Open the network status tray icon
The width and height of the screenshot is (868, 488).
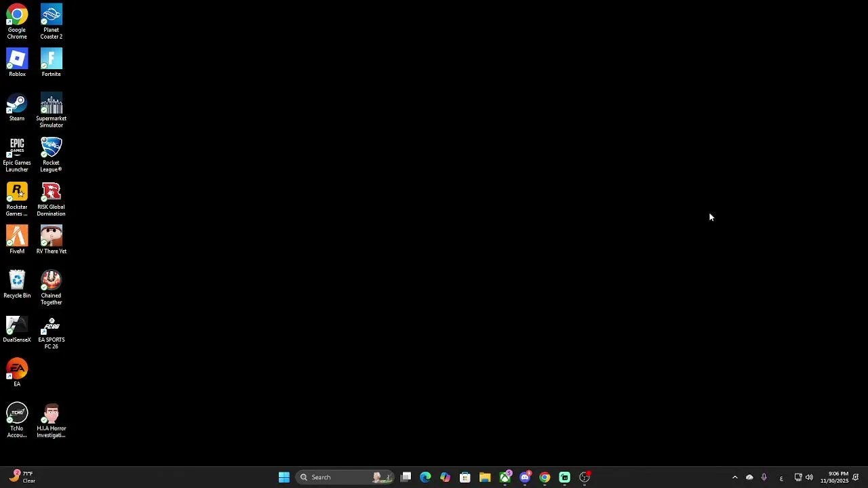[x=798, y=477]
